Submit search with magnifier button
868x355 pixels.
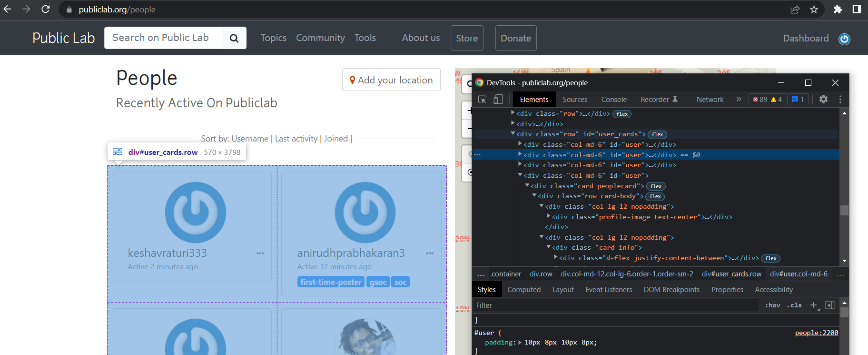click(234, 38)
